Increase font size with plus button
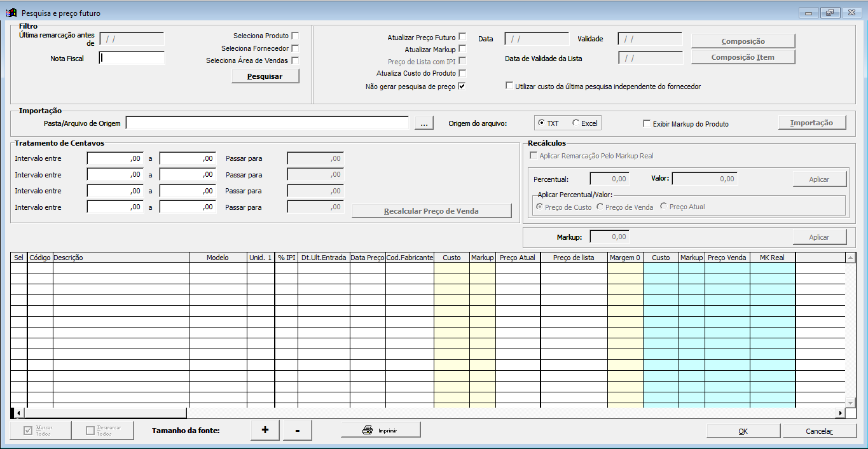 coord(265,431)
